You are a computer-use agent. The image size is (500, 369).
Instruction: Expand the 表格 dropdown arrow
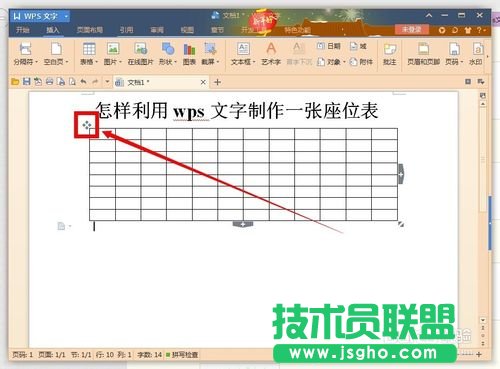tap(96, 62)
